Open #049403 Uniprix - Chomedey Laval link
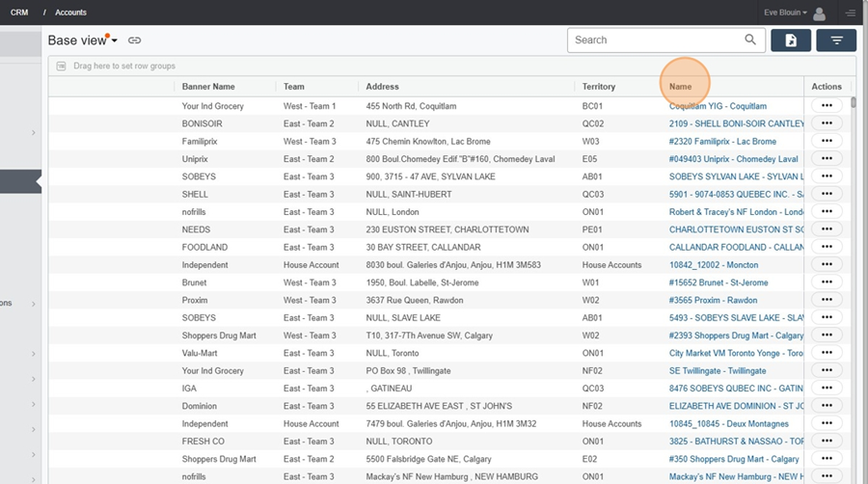This screenshot has height=484, width=868. coord(734,159)
